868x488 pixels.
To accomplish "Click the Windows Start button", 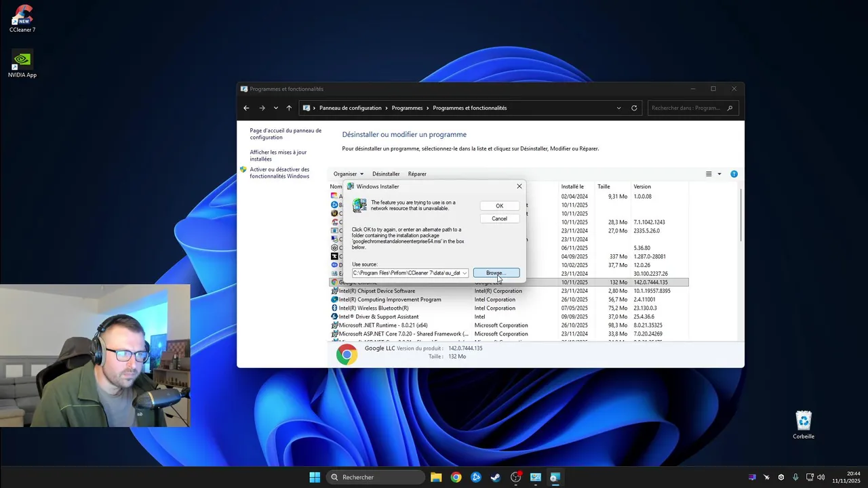I will pos(315,477).
